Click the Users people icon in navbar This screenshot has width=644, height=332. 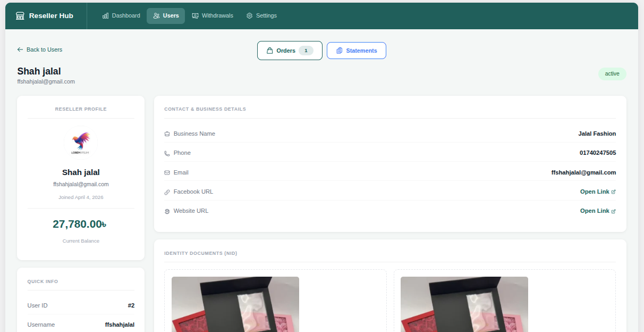(x=156, y=16)
